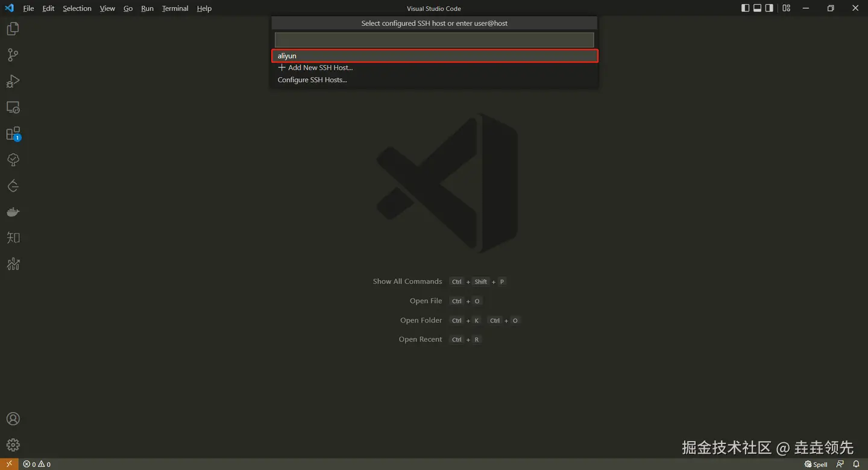Click the Open Folder label
Screen dimensions: 868x470
421,320
